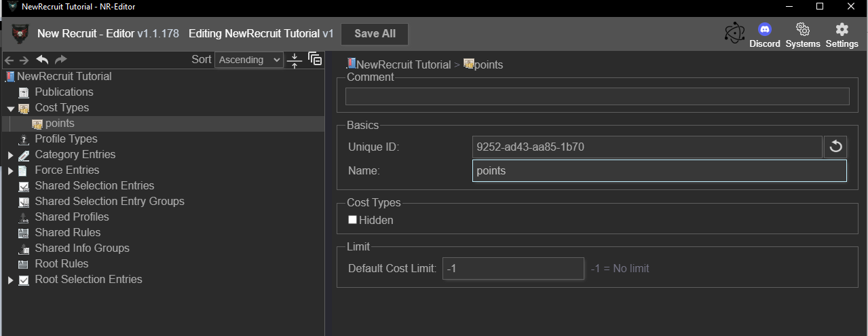Open the Settings gear page
868x336 pixels.
click(x=842, y=35)
